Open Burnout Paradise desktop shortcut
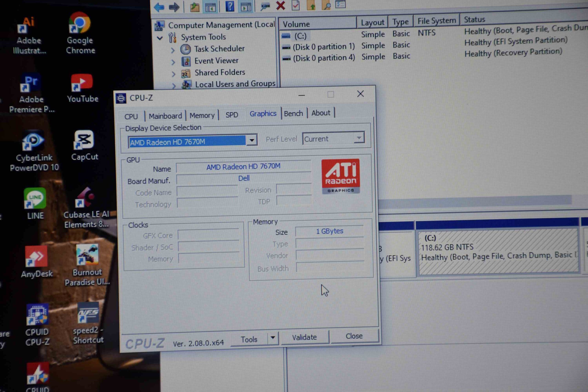The image size is (588, 392). [x=87, y=265]
